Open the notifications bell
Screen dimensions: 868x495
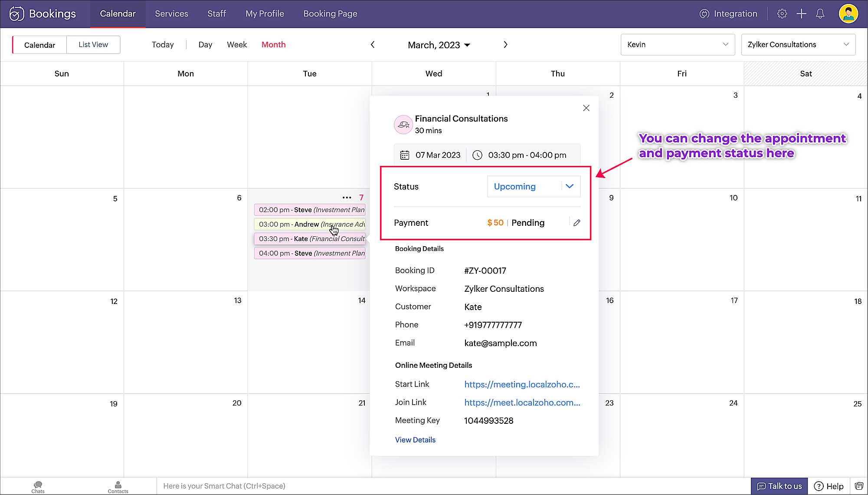pyautogui.click(x=820, y=14)
